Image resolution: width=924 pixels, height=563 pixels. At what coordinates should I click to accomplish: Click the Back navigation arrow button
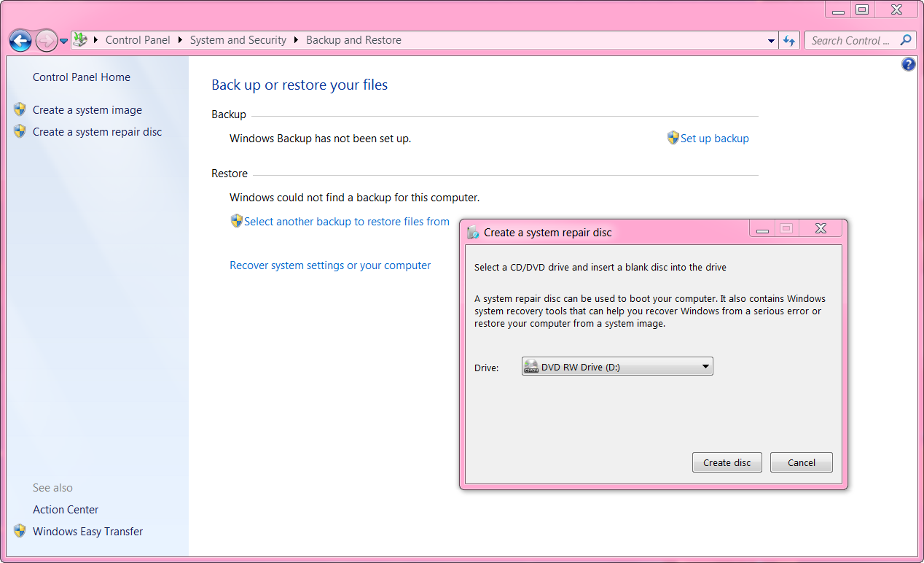(20, 40)
